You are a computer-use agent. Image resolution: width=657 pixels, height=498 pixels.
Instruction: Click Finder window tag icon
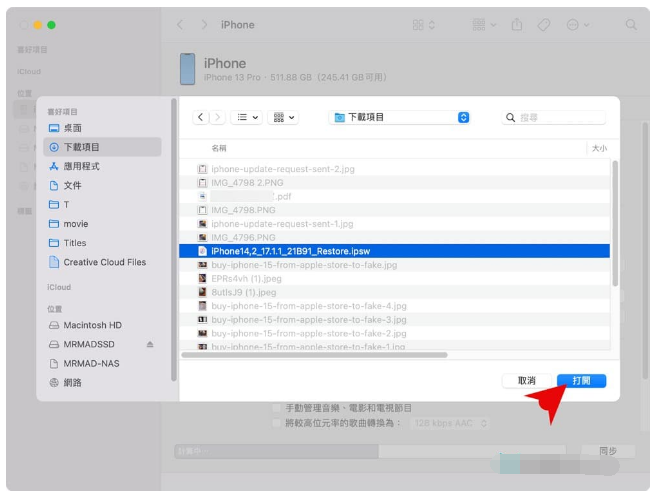(543, 25)
